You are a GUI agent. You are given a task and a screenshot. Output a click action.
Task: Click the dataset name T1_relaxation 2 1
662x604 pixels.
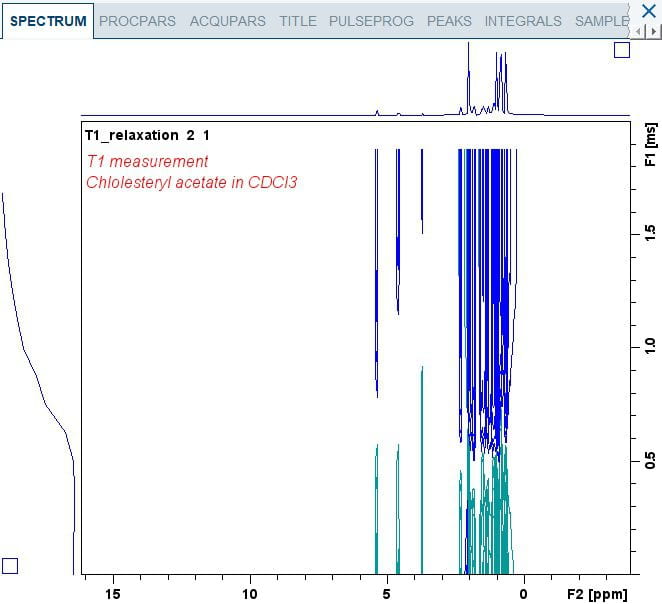147,135
